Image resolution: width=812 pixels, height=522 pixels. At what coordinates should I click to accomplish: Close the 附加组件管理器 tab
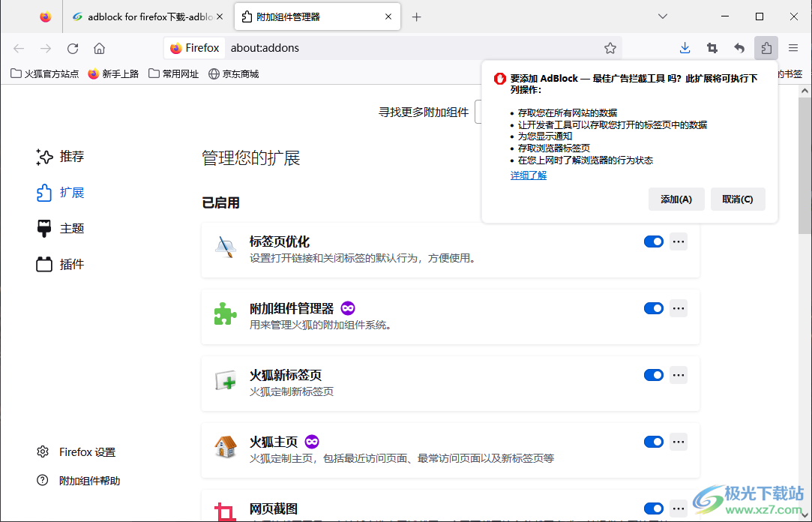click(x=388, y=16)
